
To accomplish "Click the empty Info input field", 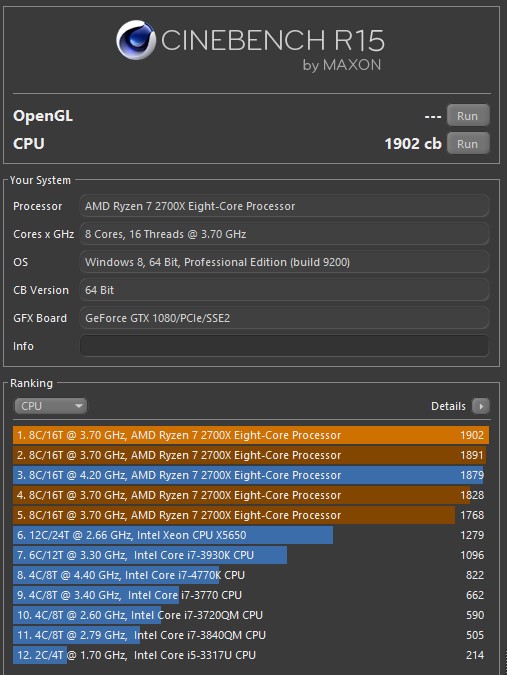I will (284, 346).
